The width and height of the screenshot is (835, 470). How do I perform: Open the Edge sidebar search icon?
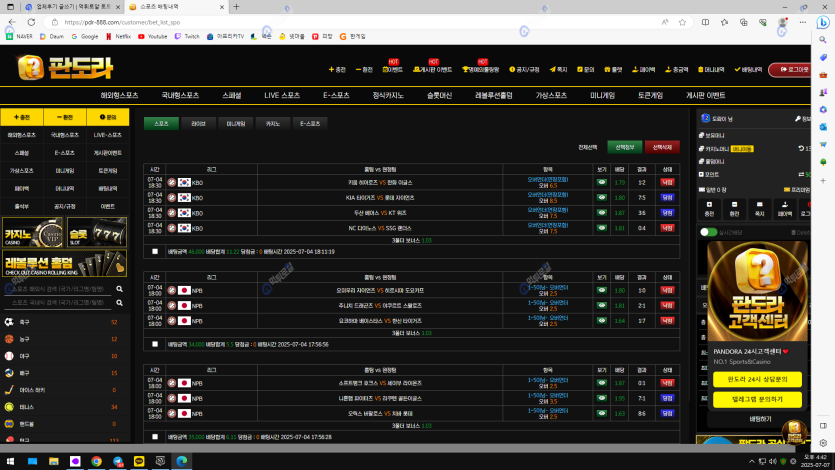click(822, 40)
